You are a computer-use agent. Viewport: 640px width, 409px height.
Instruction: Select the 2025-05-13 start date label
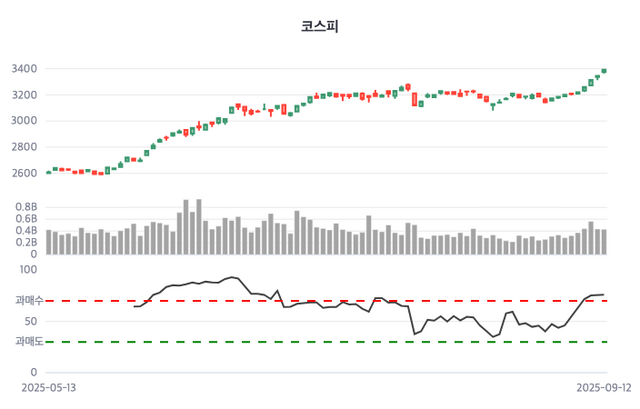click(x=48, y=387)
